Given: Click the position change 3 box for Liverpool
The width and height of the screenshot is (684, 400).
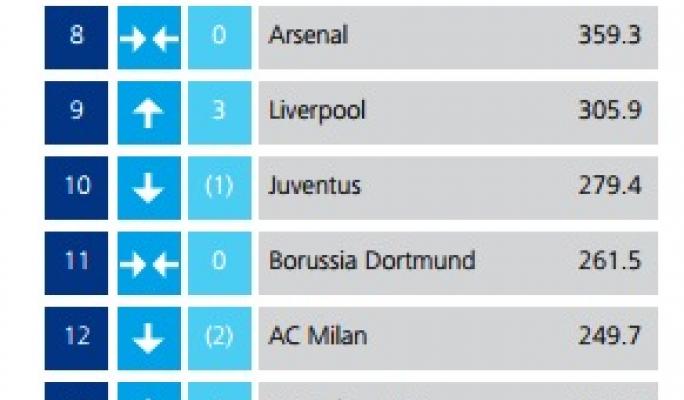Looking at the screenshot, I should point(219,111).
